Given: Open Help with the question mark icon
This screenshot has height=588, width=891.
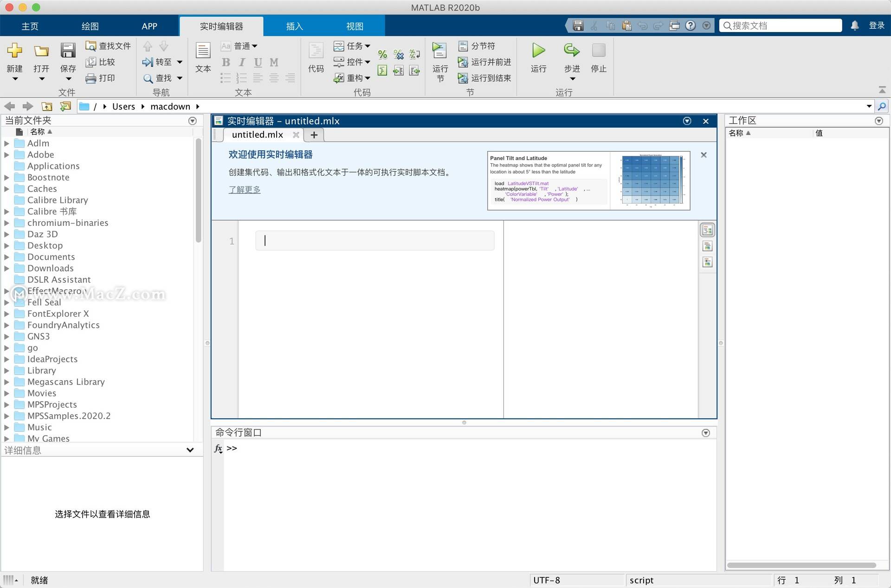Looking at the screenshot, I should click(691, 26).
